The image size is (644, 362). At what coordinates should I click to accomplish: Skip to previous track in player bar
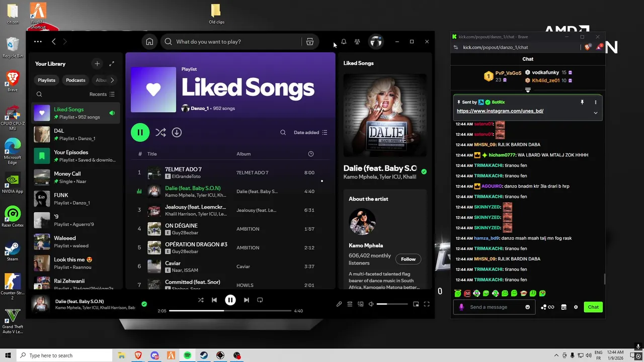click(214, 300)
